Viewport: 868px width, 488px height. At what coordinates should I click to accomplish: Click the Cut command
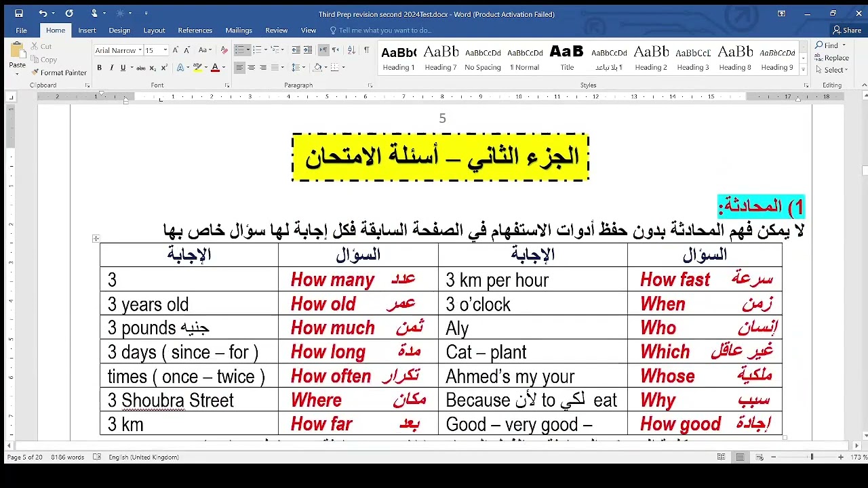point(41,47)
